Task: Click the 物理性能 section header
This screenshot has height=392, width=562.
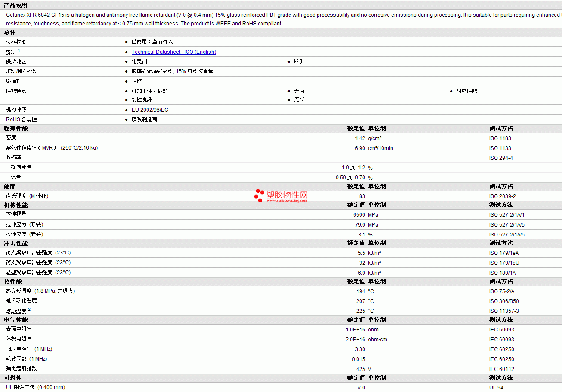Action: point(15,129)
